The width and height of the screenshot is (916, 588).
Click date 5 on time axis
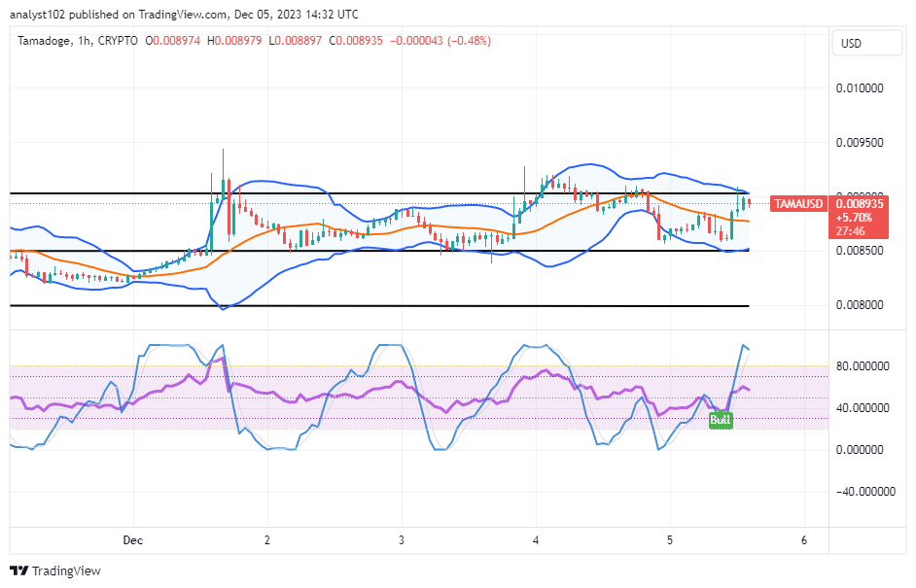click(x=670, y=540)
